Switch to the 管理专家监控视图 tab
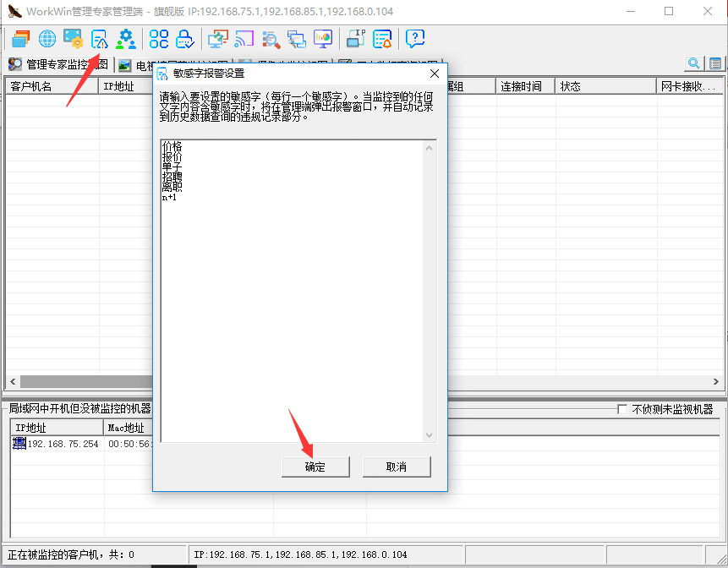The height and width of the screenshot is (568, 728). [59, 64]
